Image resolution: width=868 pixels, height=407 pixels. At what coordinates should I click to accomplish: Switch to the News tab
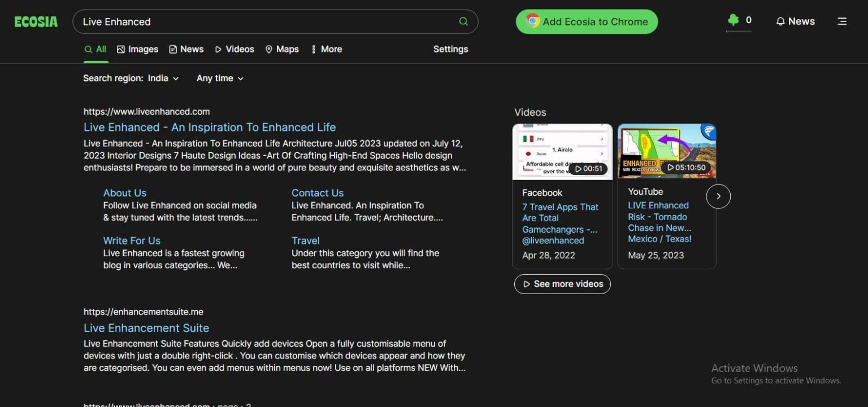[186, 49]
